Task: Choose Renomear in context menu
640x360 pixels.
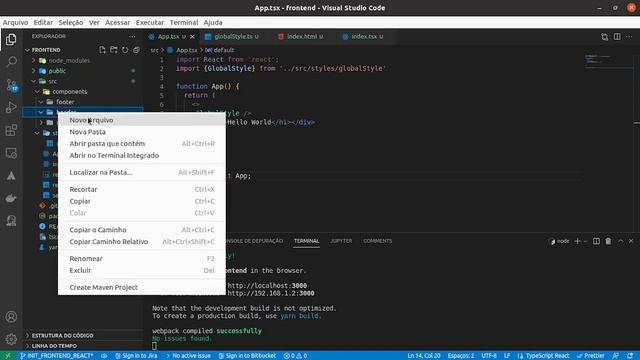Action: 142,259
